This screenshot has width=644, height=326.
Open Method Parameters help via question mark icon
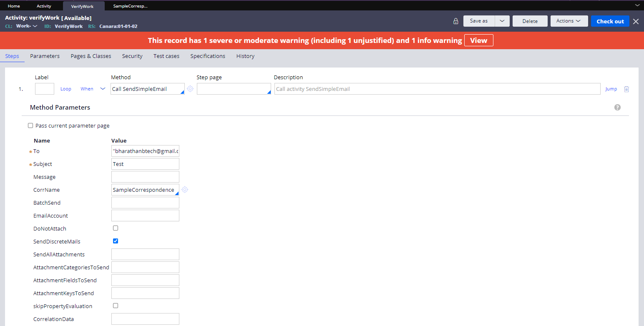pos(617,107)
